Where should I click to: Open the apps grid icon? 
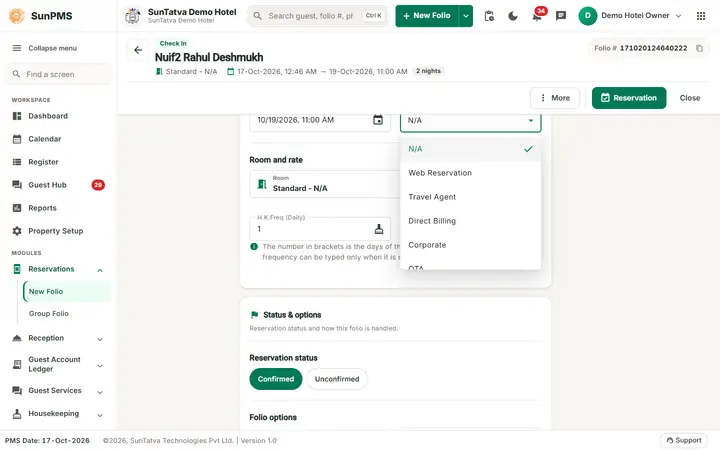pyautogui.click(x=701, y=16)
